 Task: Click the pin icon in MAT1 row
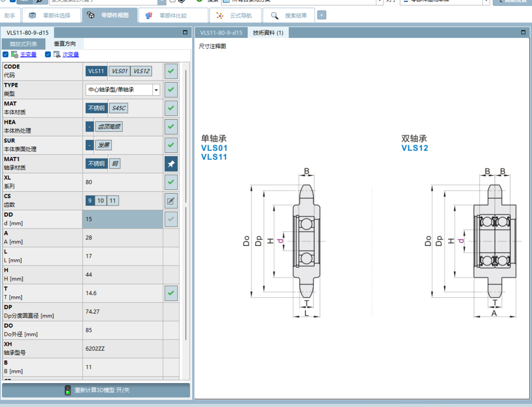171,164
